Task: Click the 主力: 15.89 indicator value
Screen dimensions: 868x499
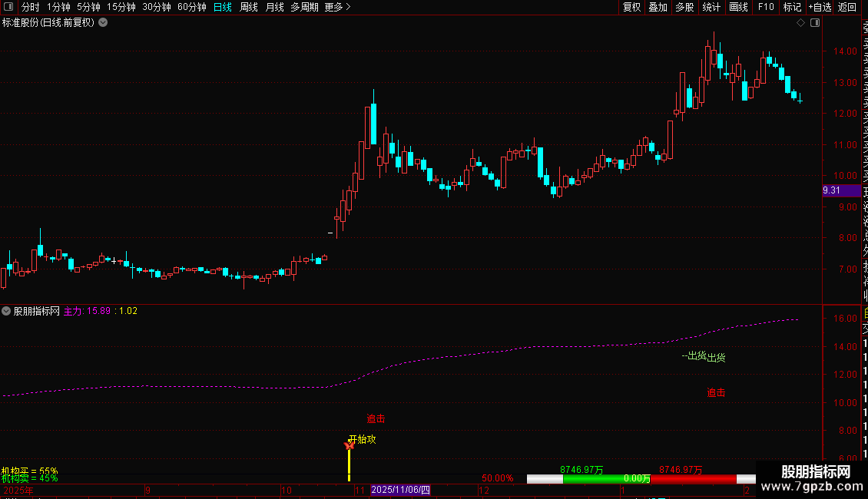Action: coord(87,311)
